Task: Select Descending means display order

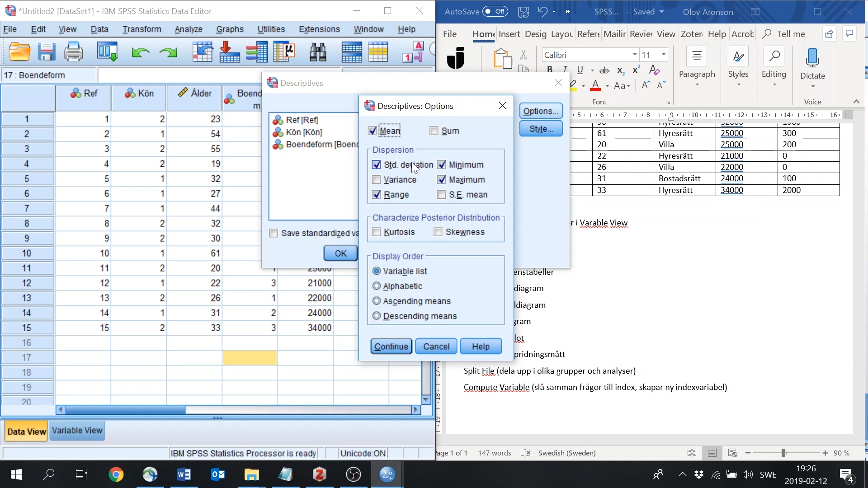Action: [376, 316]
